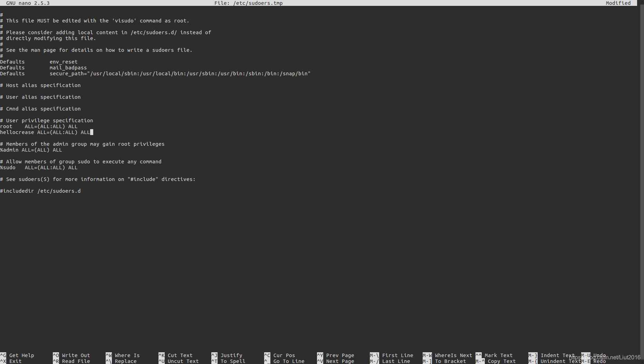Click the 'directly modifying this file.' line
644x364 pixels.
48,38
